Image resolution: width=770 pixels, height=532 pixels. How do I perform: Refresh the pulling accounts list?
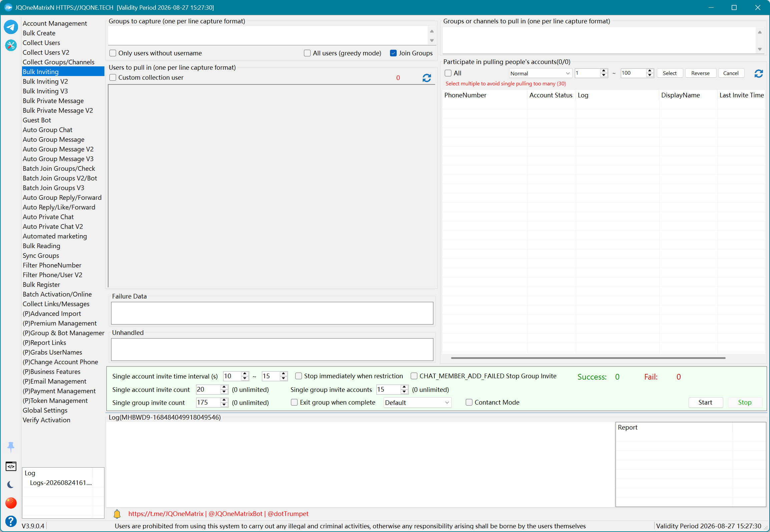pyautogui.click(x=759, y=73)
